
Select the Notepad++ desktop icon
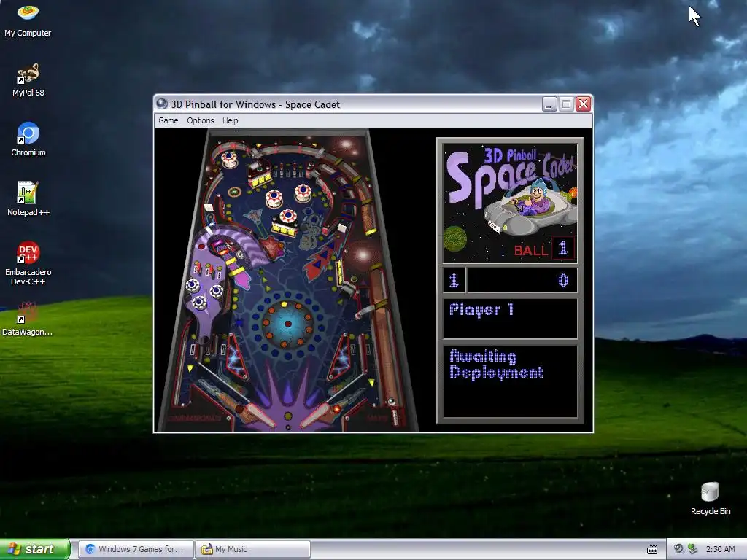click(x=28, y=199)
